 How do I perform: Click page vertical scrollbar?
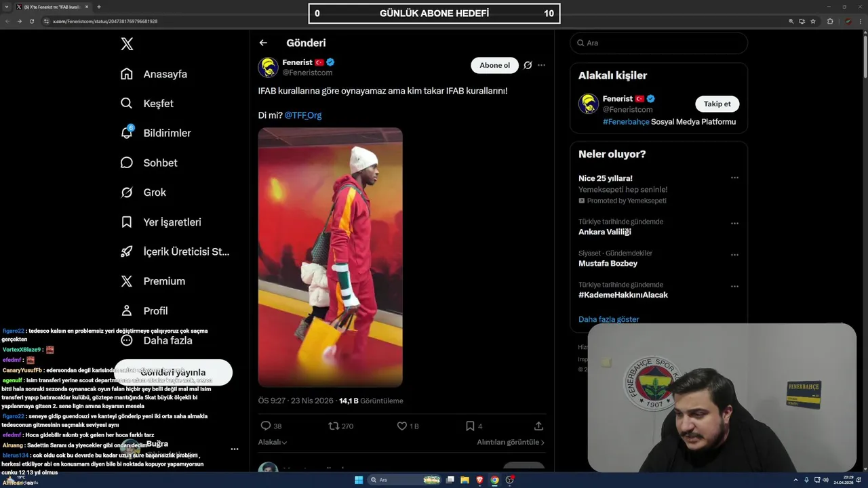(x=865, y=57)
